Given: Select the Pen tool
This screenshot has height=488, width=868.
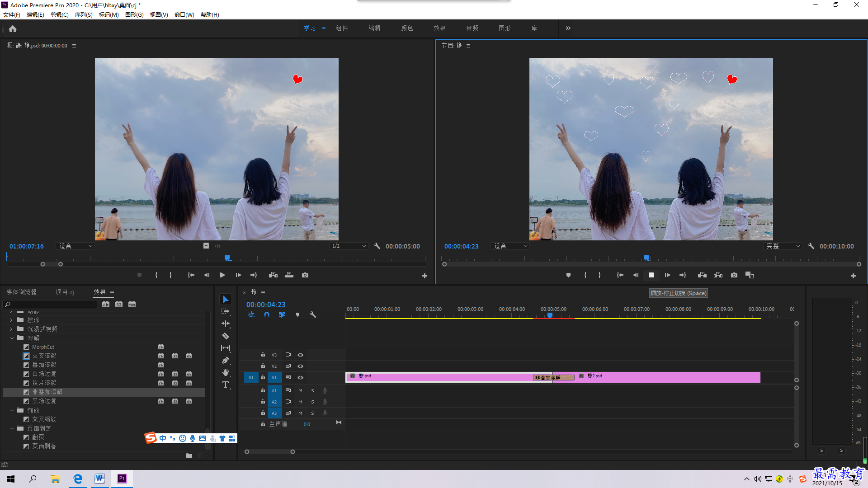Looking at the screenshot, I should click(226, 360).
